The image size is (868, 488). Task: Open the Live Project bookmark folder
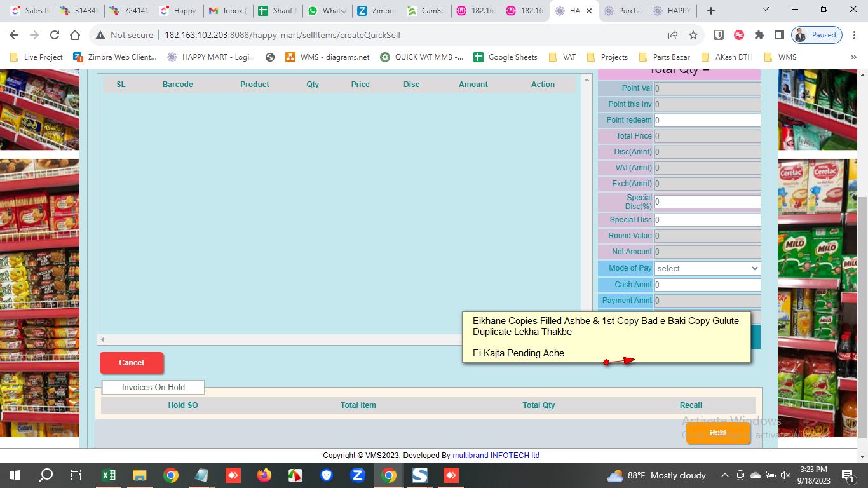coord(36,57)
